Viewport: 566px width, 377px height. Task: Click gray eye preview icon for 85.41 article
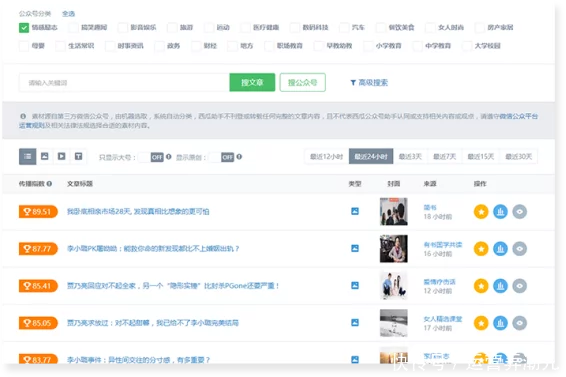tap(519, 286)
